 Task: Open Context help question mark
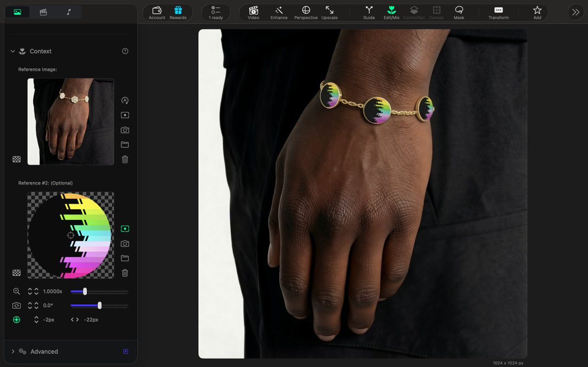[125, 51]
